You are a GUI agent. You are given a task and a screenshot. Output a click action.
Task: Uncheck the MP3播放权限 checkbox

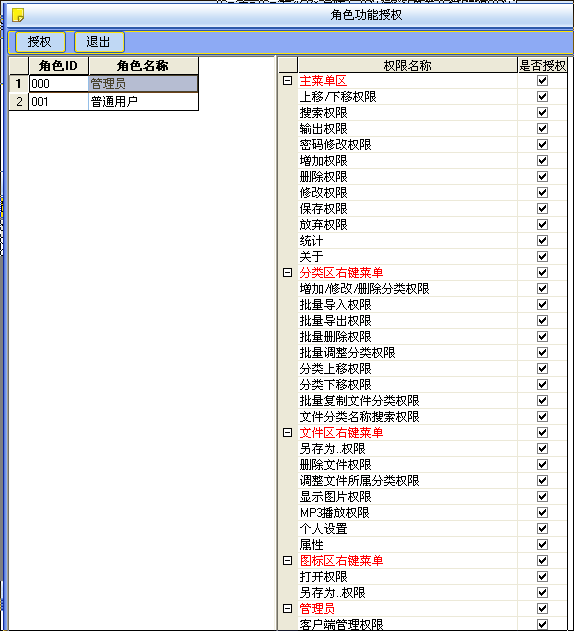click(542, 512)
